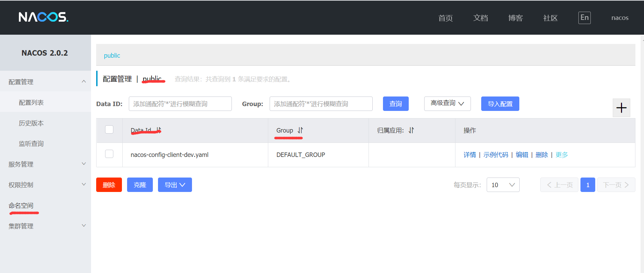Open 文档 in the top navigation
This screenshot has height=273, width=644.
481,18
